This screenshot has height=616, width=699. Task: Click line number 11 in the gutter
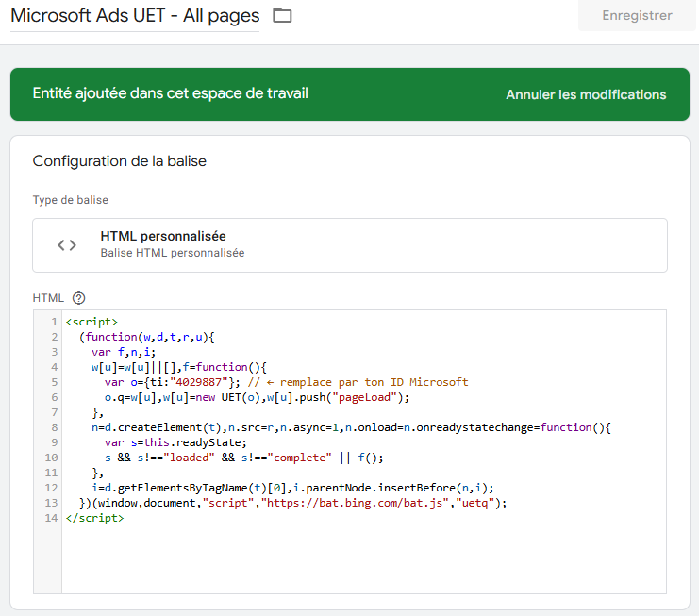coord(51,473)
